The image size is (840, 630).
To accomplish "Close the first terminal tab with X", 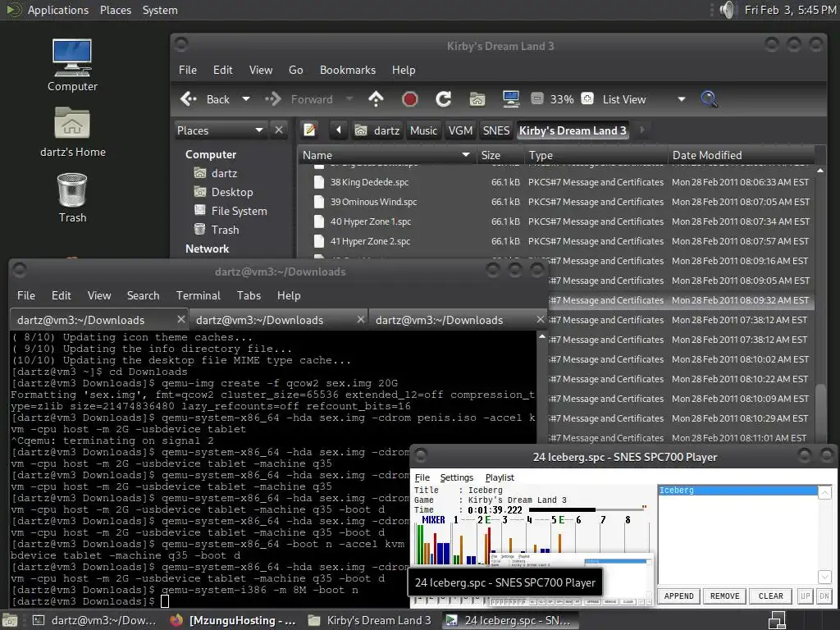I will pos(181,319).
